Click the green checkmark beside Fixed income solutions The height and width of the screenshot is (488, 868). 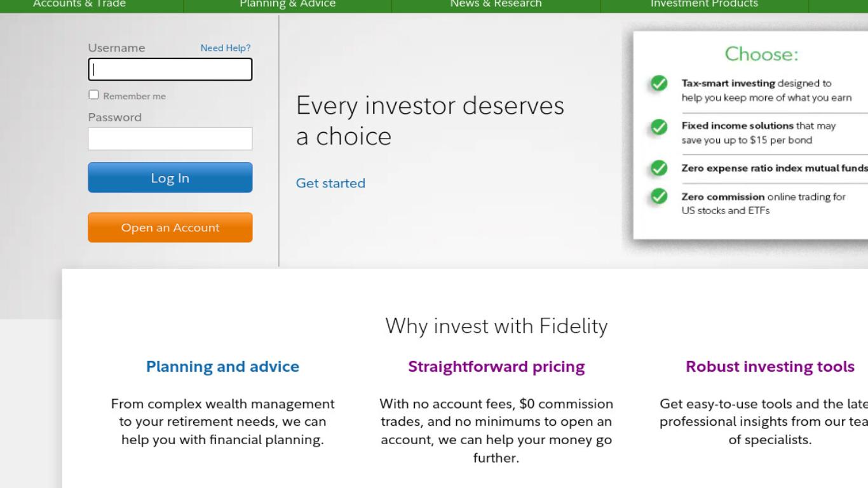point(659,127)
